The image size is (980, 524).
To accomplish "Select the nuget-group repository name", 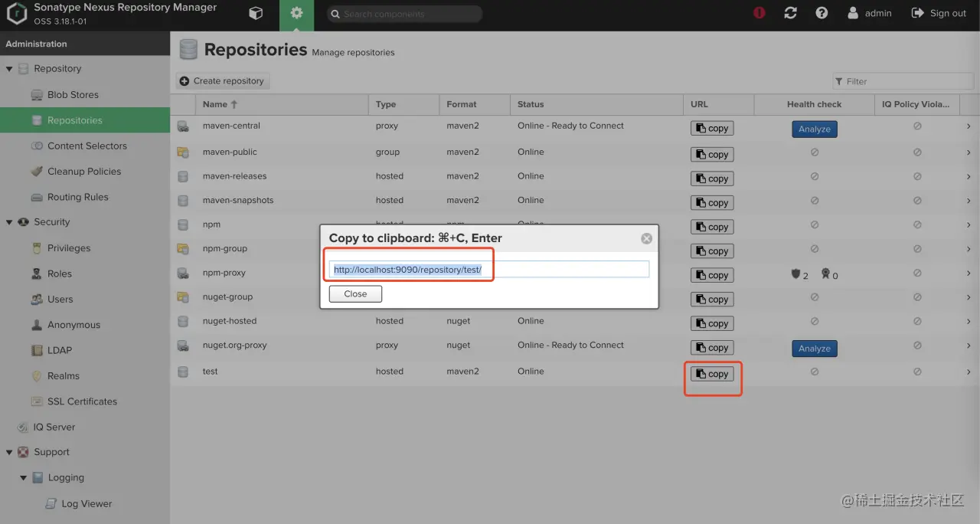I will click(x=227, y=297).
